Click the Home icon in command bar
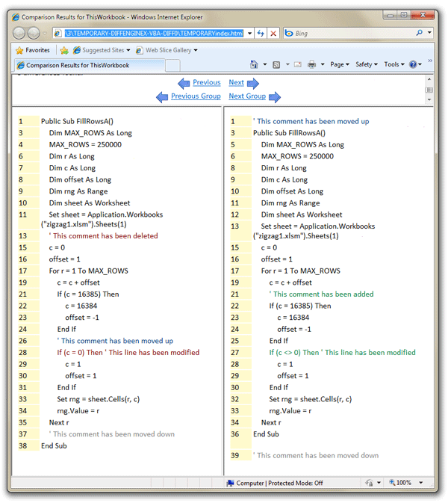The image size is (448, 503). tap(255, 65)
